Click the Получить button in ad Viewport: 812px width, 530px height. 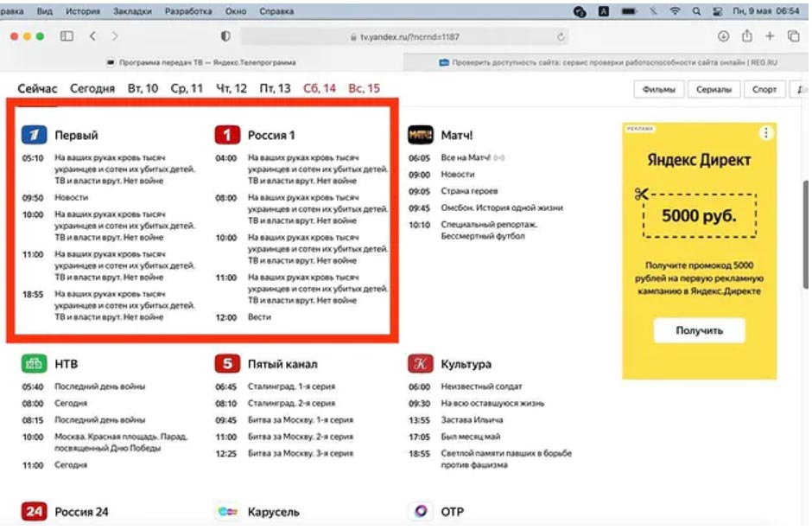pyautogui.click(x=699, y=330)
